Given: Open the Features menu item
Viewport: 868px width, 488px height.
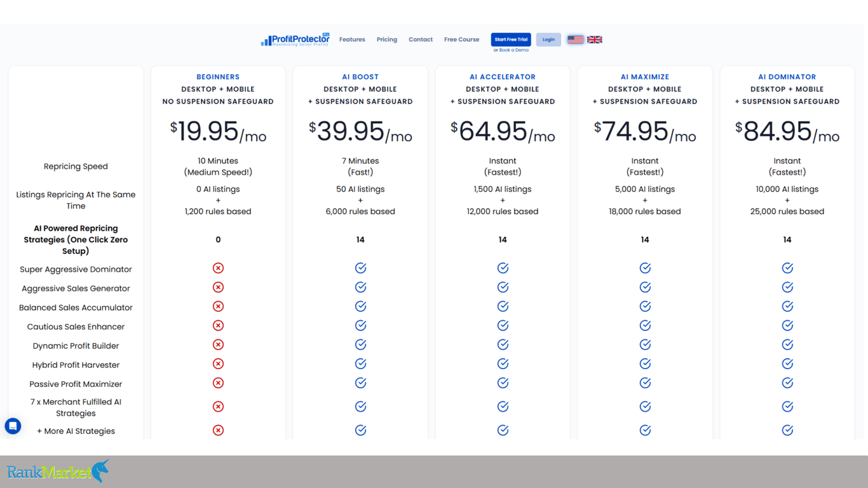Looking at the screenshot, I should pyautogui.click(x=352, y=39).
